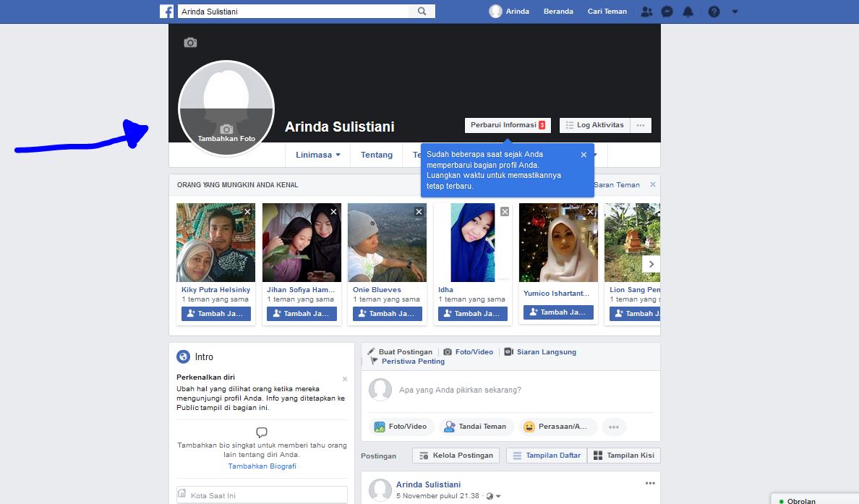The image size is (859, 504).
Task: Switch to the Tentang tab
Action: pyautogui.click(x=376, y=155)
